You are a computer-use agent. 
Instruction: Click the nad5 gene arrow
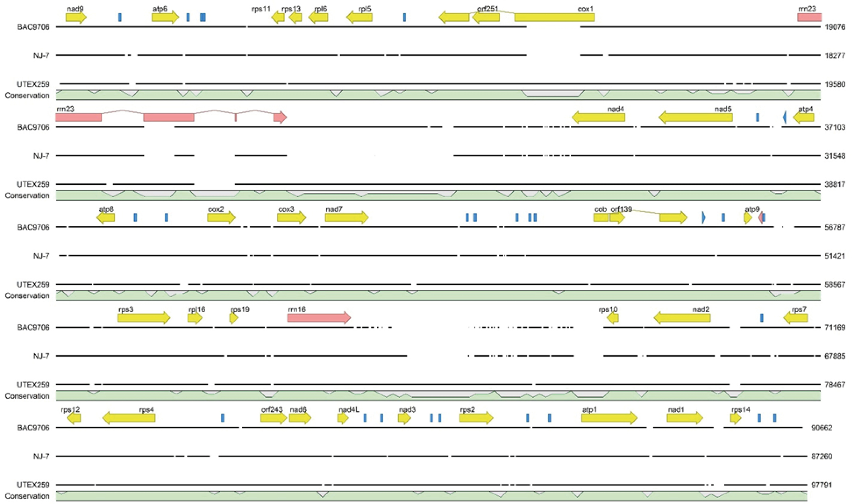pos(695,117)
